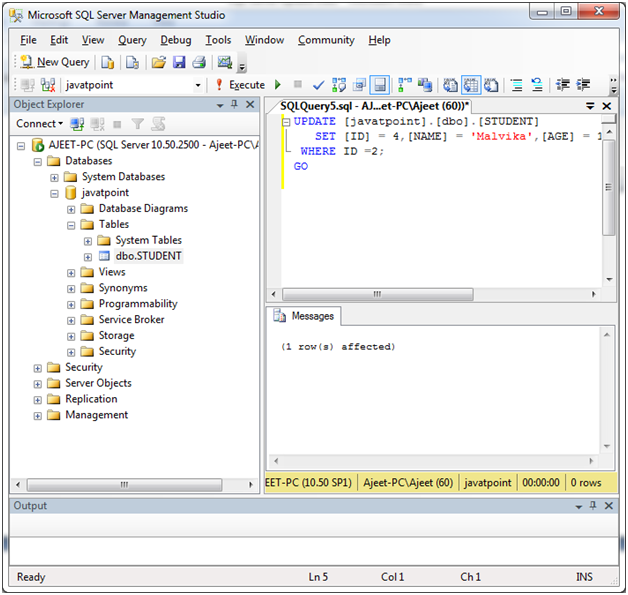Collapse the javatpoint database node
This screenshot has height=595, width=628.
coord(54,194)
